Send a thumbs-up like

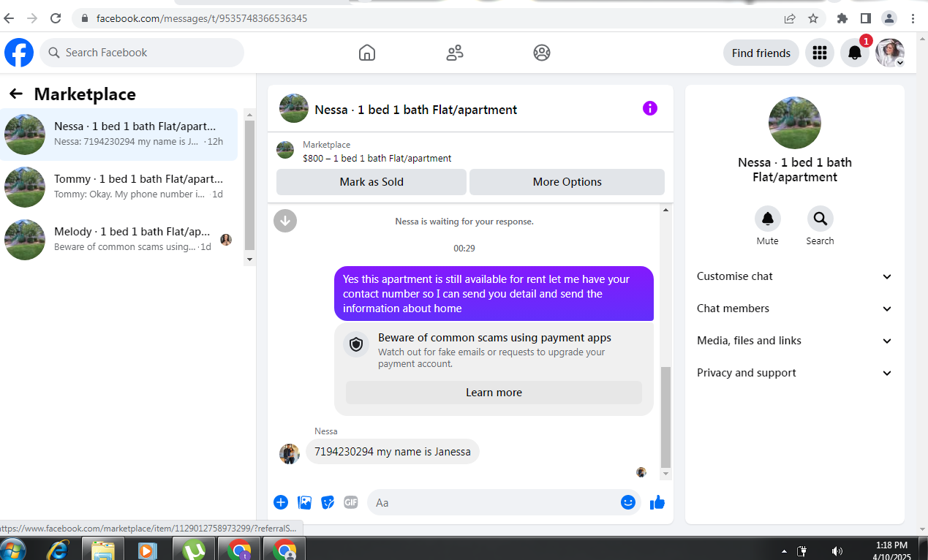click(x=657, y=502)
